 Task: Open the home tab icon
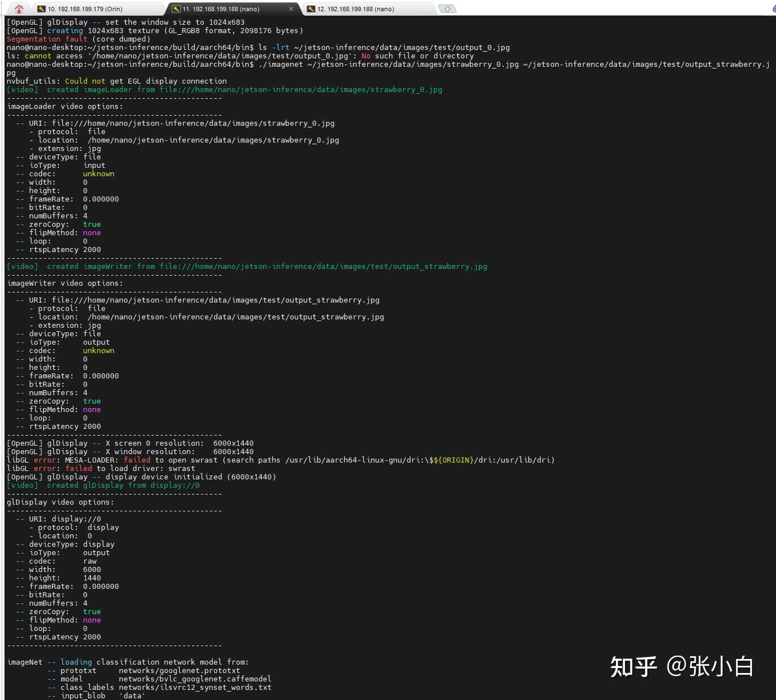19,8
